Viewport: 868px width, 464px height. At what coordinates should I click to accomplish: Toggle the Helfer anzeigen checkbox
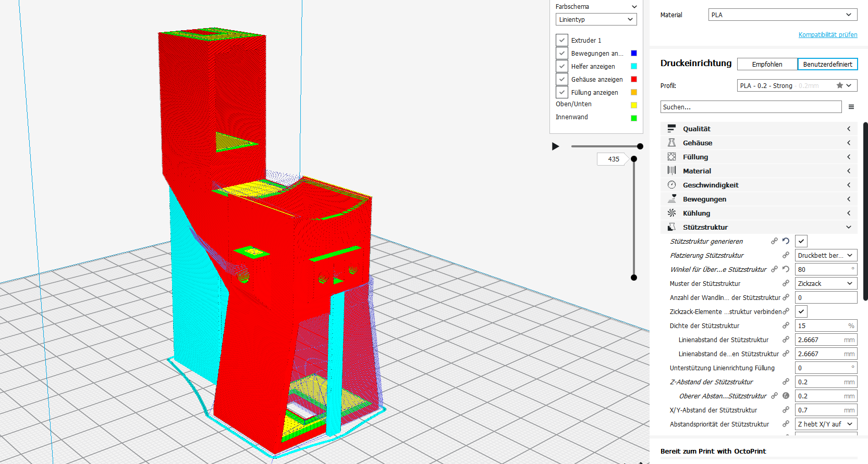click(561, 66)
